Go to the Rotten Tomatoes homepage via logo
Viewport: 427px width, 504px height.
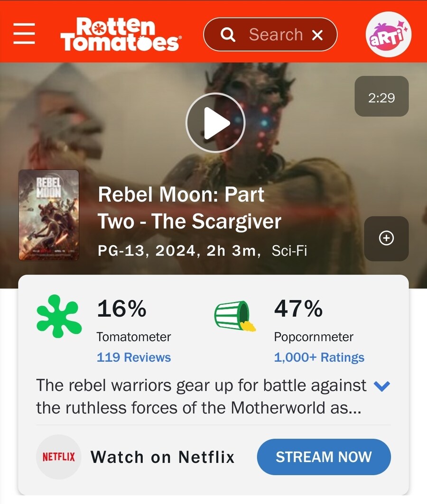point(121,34)
